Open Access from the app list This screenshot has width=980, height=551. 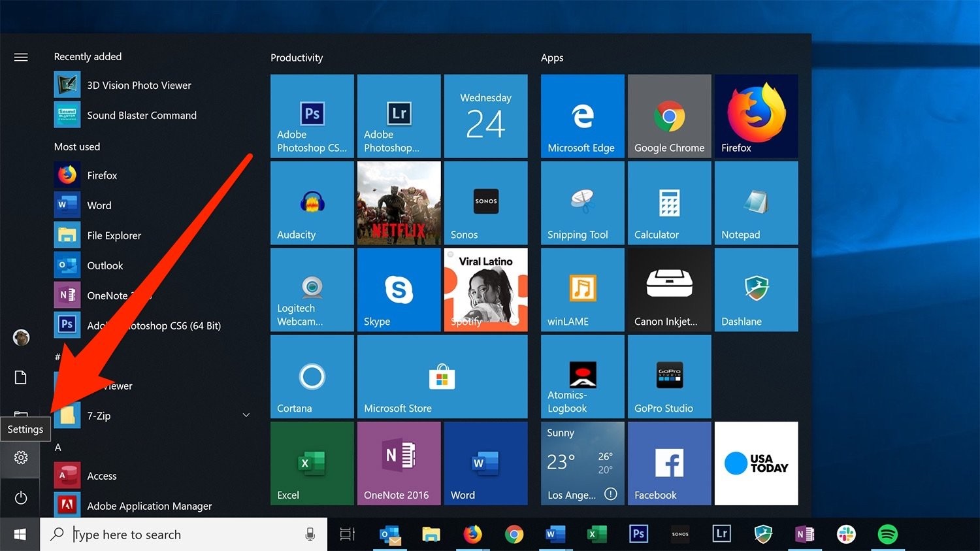(86, 476)
